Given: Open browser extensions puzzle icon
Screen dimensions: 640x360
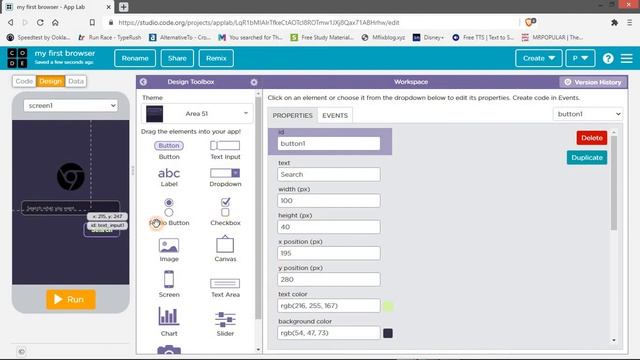Looking at the screenshot, I should [x=614, y=23].
